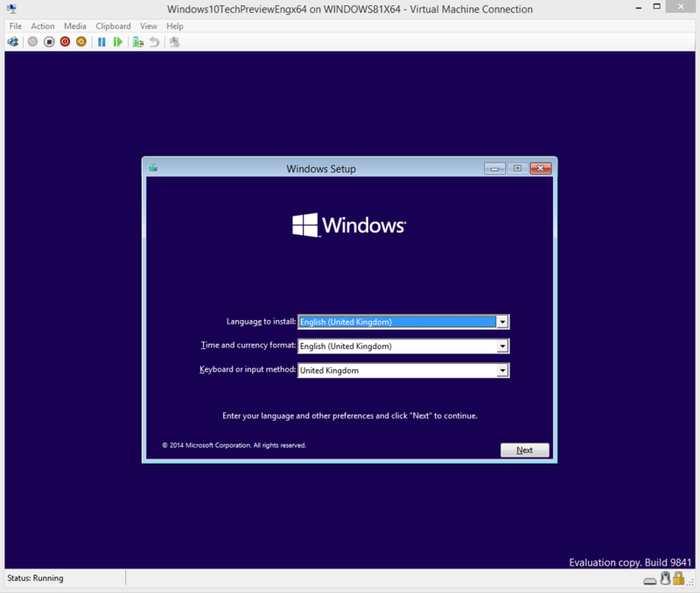Maximize the Windows Setup dialog
Viewport: 700px width, 593px height.
pyautogui.click(x=517, y=169)
